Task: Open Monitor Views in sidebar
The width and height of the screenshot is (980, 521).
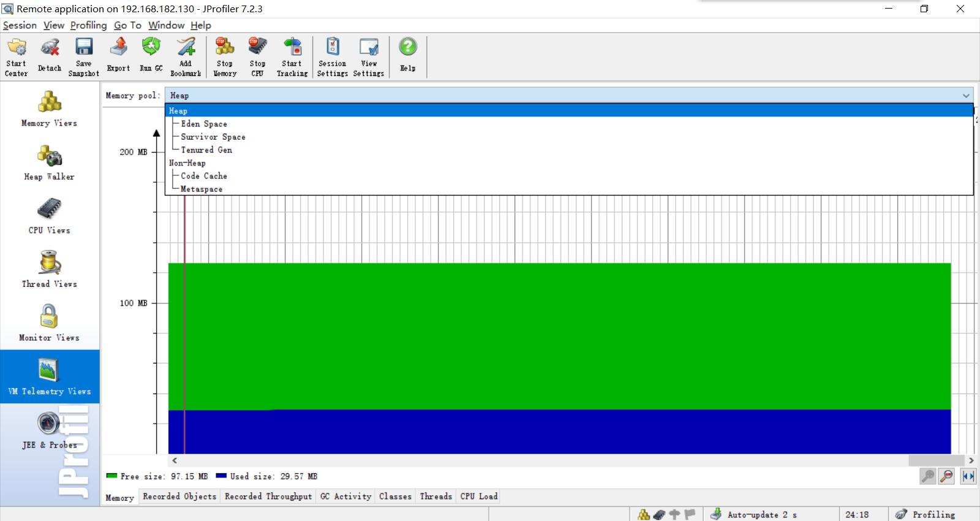Action: pos(50,323)
